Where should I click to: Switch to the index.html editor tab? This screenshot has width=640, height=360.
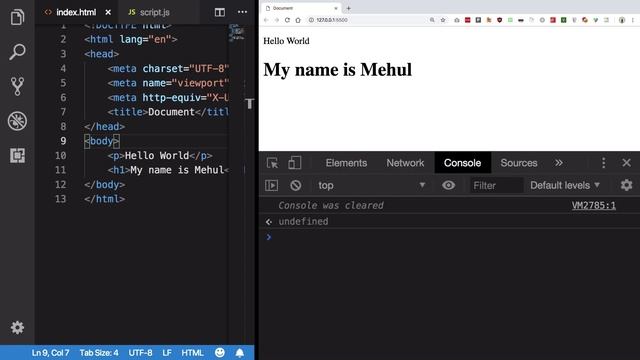(76, 13)
